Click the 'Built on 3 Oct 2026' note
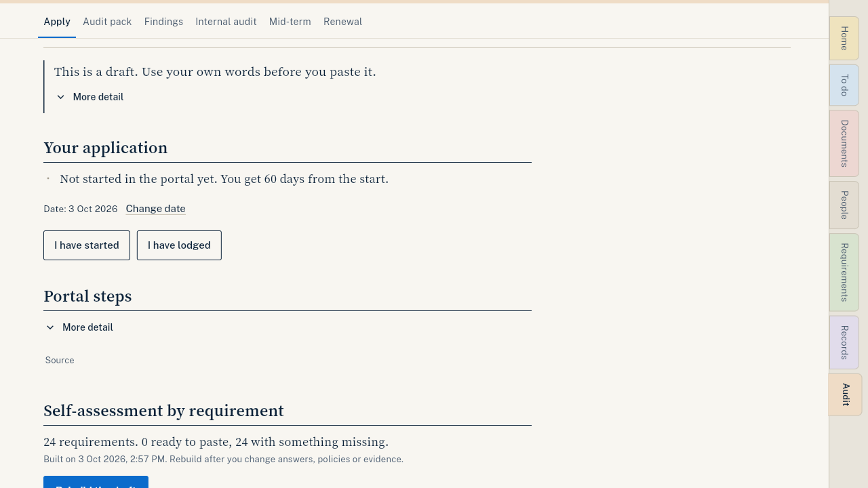 pyautogui.click(x=223, y=459)
